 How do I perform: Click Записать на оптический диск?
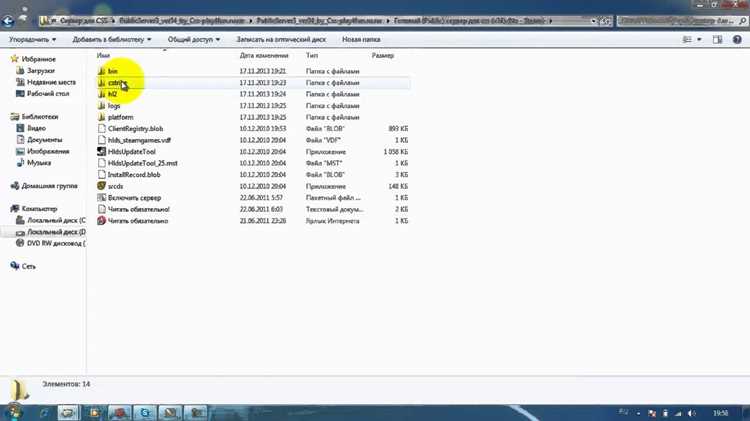281,40
